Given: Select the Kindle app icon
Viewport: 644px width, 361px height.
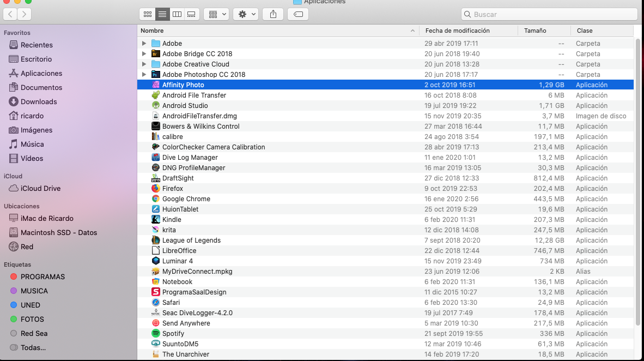Looking at the screenshot, I should point(156,220).
